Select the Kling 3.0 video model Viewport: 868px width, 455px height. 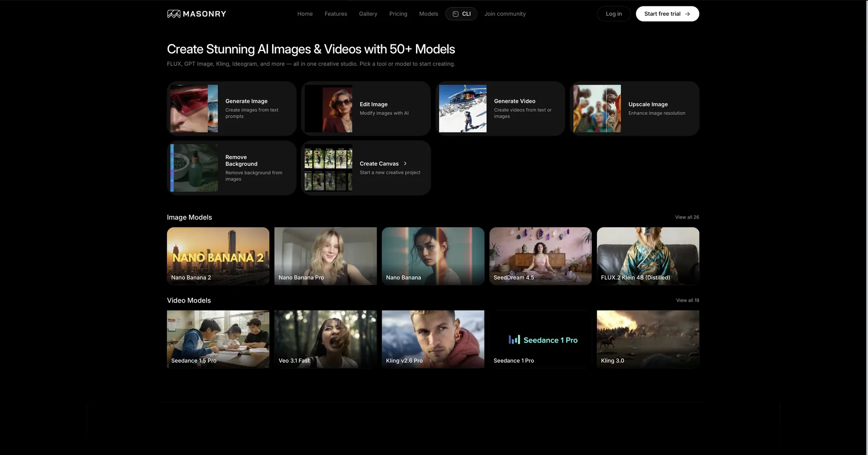pyautogui.click(x=648, y=339)
